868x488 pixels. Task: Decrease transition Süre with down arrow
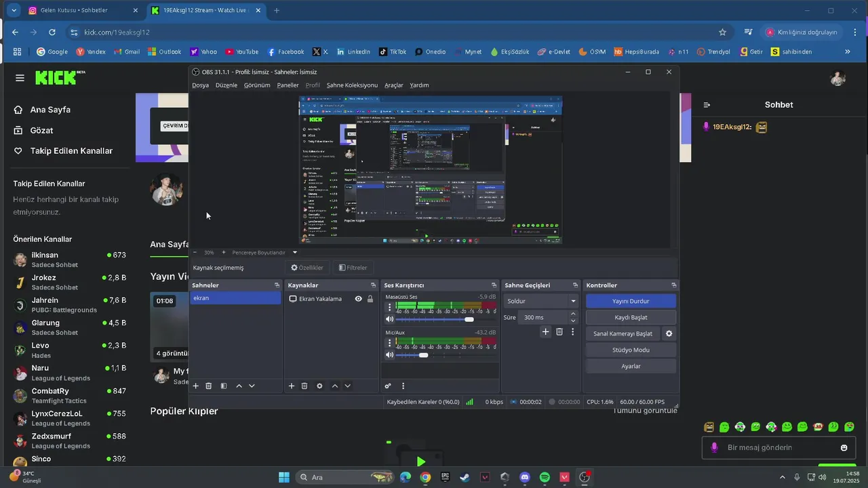573,321
